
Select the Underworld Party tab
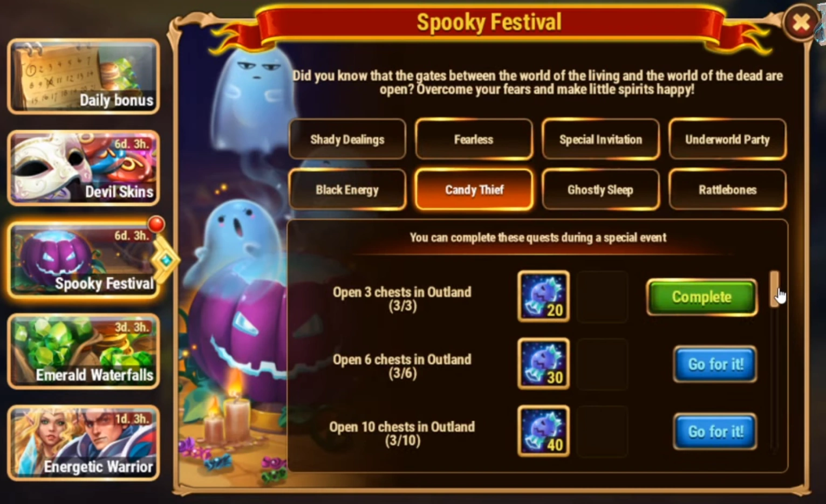pyautogui.click(x=727, y=140)
